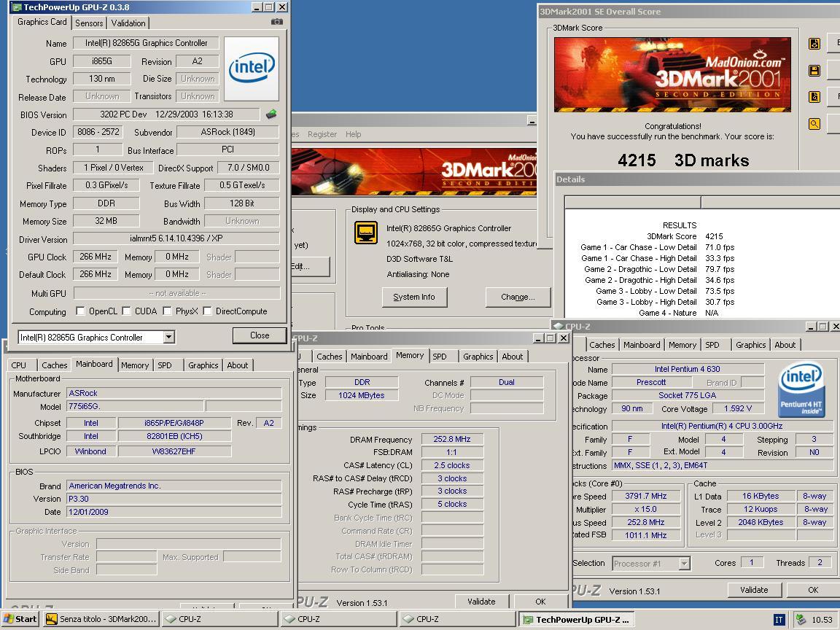
Task: Click the Game 1 Car Chase Low Detail result
Action: [x=657, y=247]
